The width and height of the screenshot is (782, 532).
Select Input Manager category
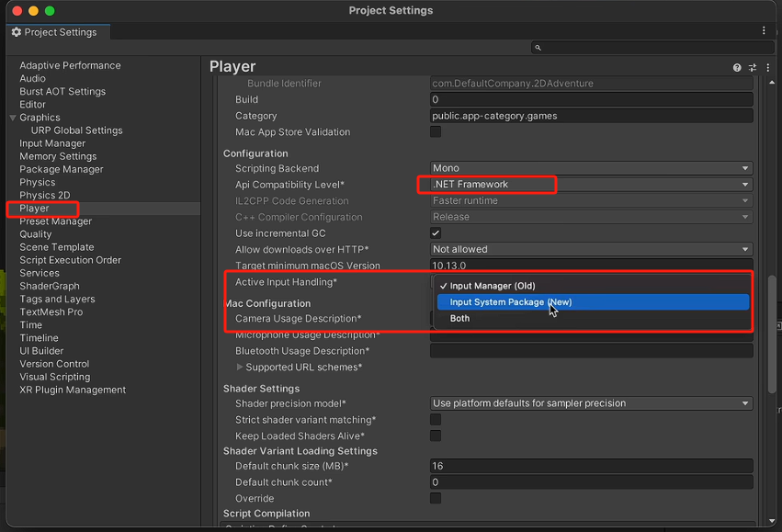[52, 143]
